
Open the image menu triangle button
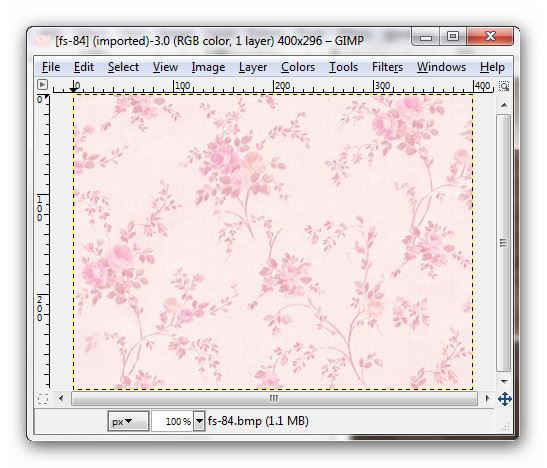click(42, 85)
